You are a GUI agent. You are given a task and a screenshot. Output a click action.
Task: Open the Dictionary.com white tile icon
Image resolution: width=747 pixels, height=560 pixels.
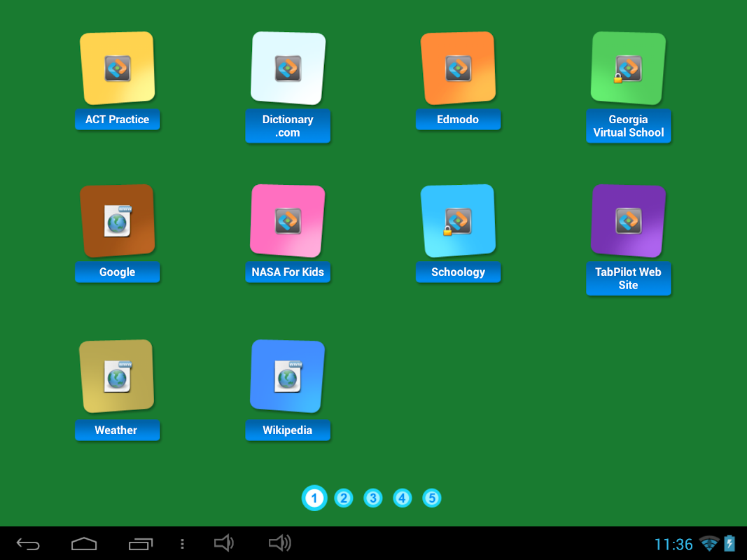(288, 68)
